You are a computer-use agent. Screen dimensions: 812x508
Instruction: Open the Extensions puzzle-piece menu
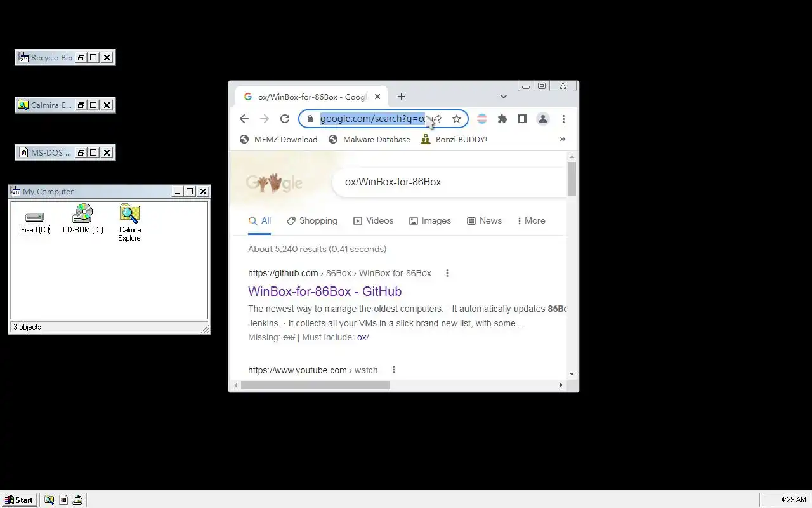502,119
